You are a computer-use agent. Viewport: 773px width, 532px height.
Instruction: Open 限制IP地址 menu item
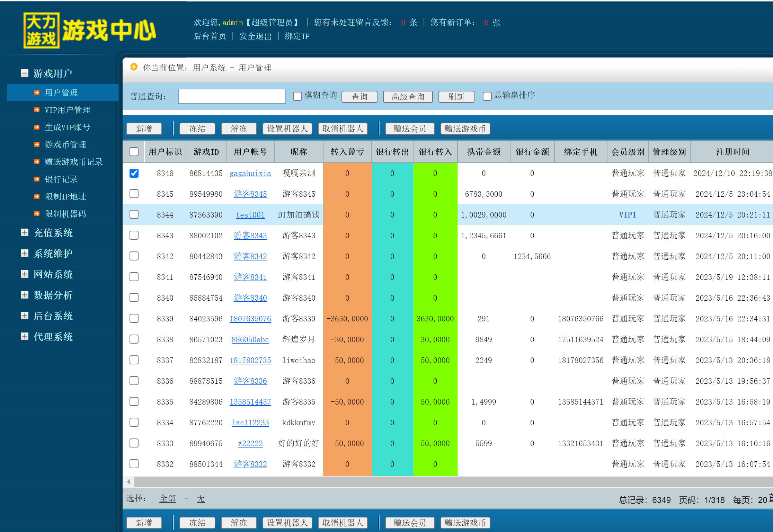65,196
